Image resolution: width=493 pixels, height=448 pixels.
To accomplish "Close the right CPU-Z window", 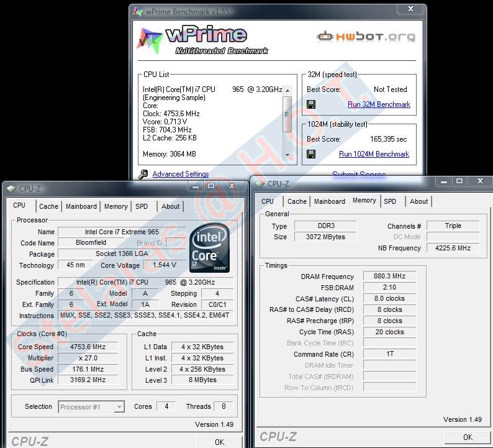I will (x=480, y=181).
